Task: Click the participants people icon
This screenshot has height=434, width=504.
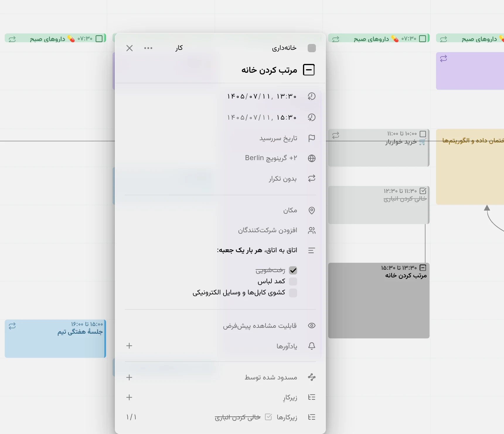Action: point(312,230)
